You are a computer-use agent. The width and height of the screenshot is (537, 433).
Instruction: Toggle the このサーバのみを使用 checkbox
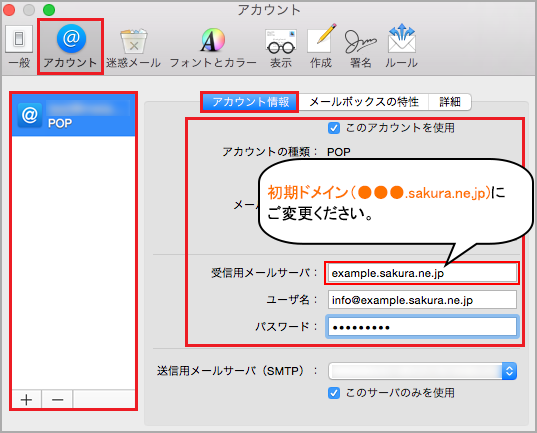pos(334,393)
